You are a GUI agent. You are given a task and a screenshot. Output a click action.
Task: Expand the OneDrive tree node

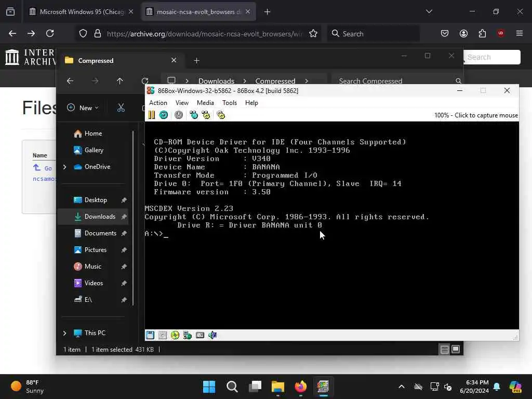tap(64, 167)
